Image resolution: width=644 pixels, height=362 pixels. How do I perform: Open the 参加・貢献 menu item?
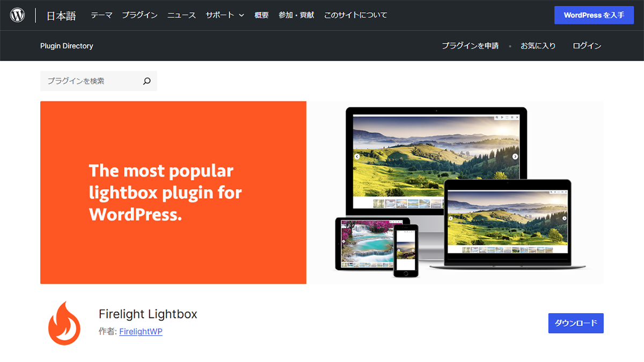296,15
